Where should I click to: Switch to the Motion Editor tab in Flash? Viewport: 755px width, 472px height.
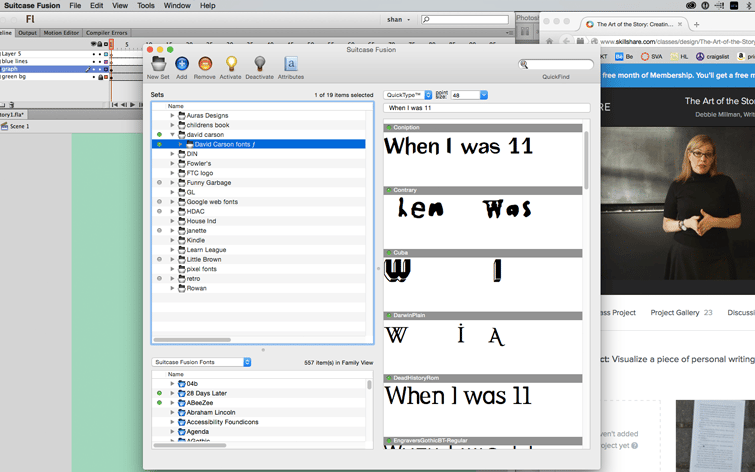[x=61, y=33]
